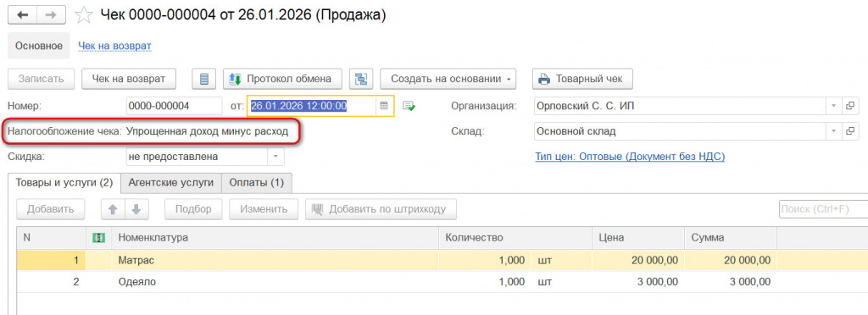The image size is (868, 315).
Task: Open Тип цен: Оптовые link
Action: pos(630,157)
